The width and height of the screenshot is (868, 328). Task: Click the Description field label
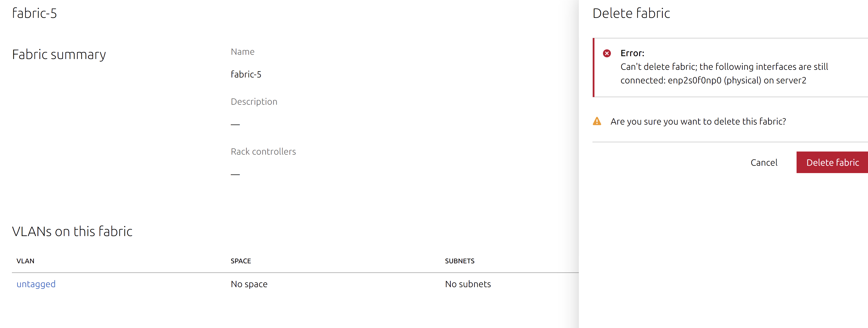click(x=254, y=102)
